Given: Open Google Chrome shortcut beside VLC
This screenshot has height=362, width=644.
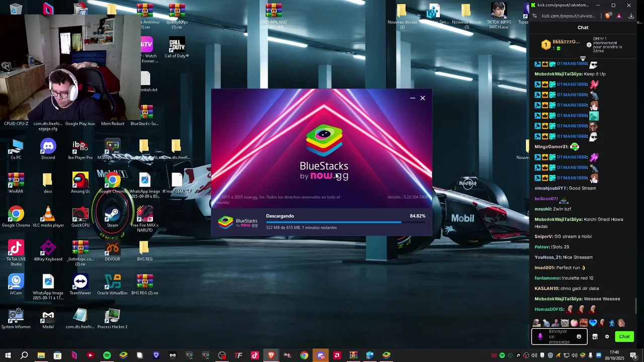Looking at the screenshot, I should pos(16,217).
